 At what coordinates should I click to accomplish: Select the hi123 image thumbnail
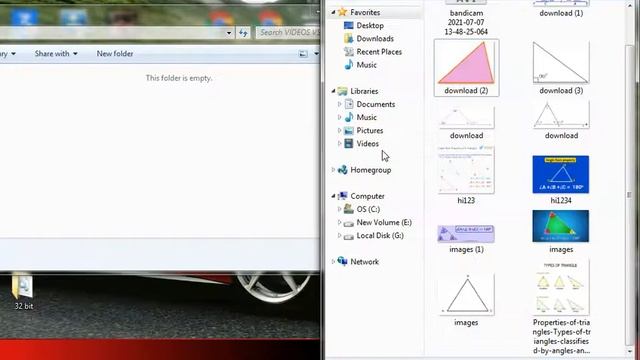[466, 170]
